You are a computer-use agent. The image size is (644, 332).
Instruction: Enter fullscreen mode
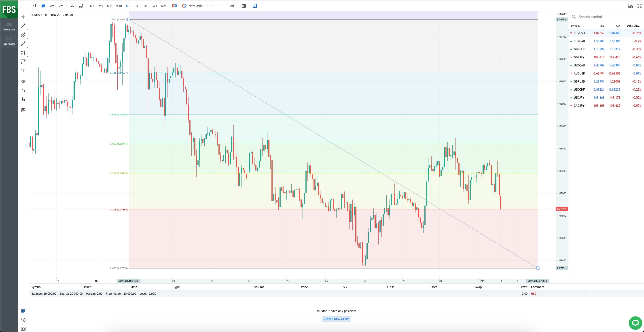pos(639,6)
